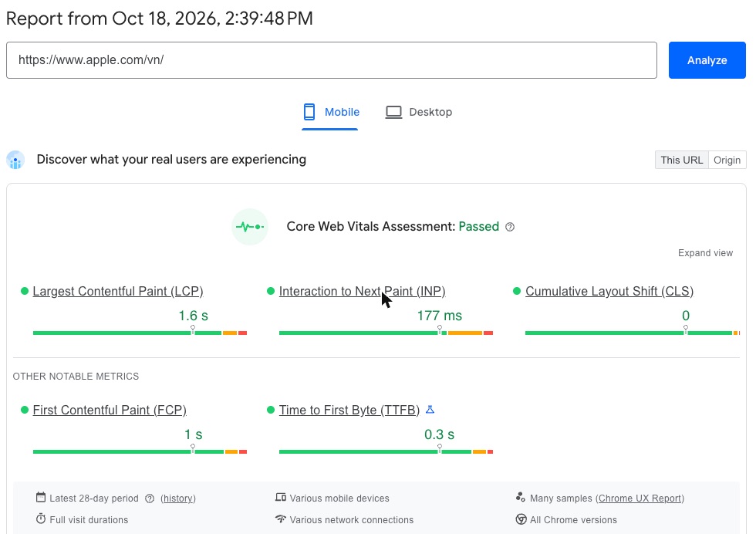This screenshot has width=756, height=534.
Task: Click the TTFB distribution bar
Action: tap(386, 451)
